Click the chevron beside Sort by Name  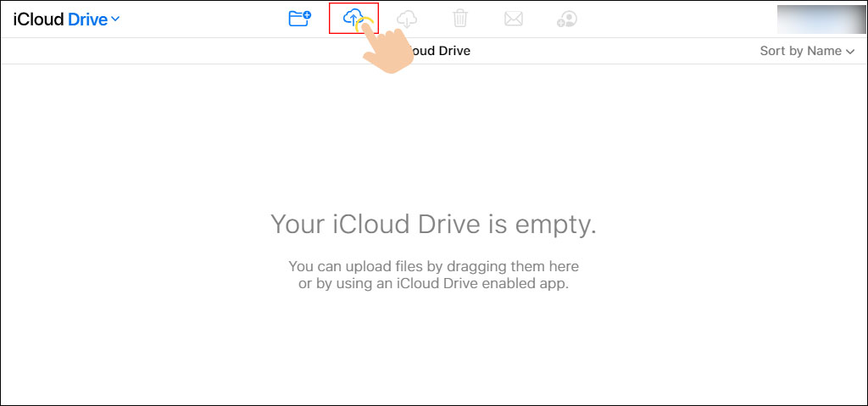coord(850,52)
